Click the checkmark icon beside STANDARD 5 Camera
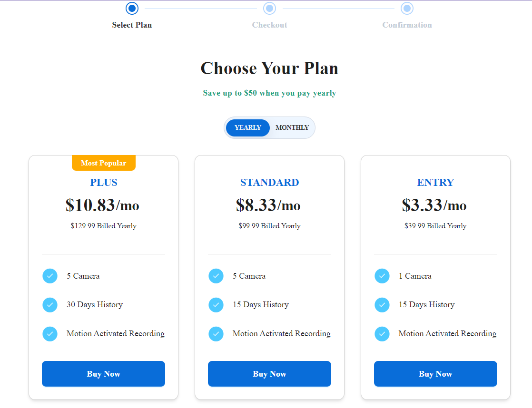 pyautogui.click(x=216, y=276)
